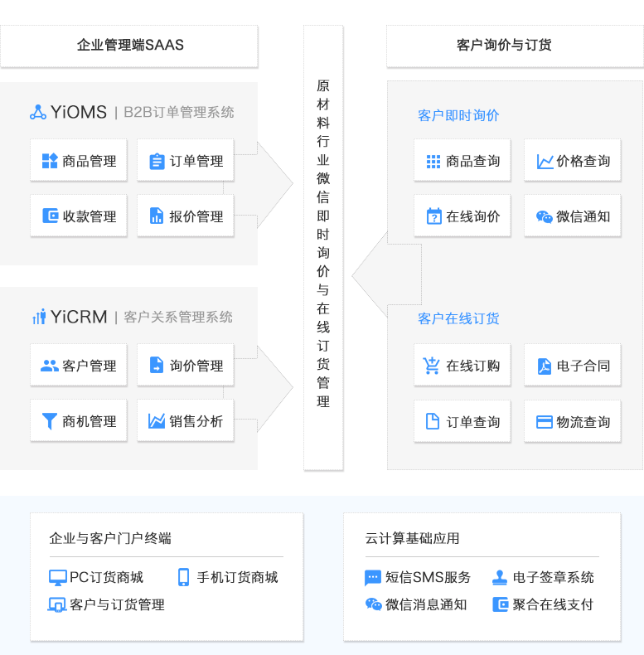Click the 客户与订货管理 devices icon

pos(57,604)
